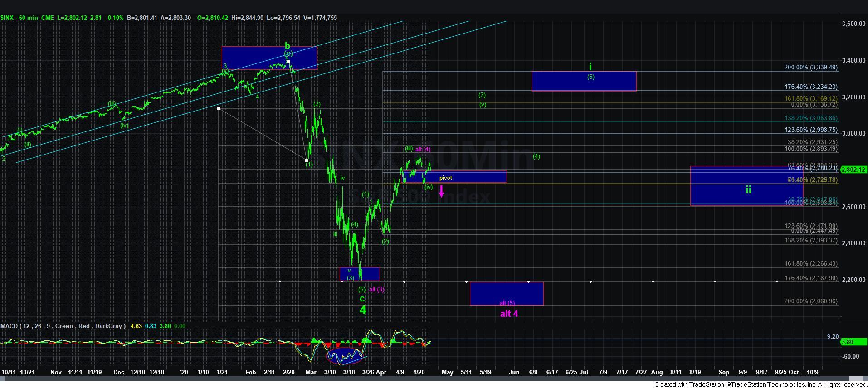Click the green b wave label at the February top

point(287,46)
